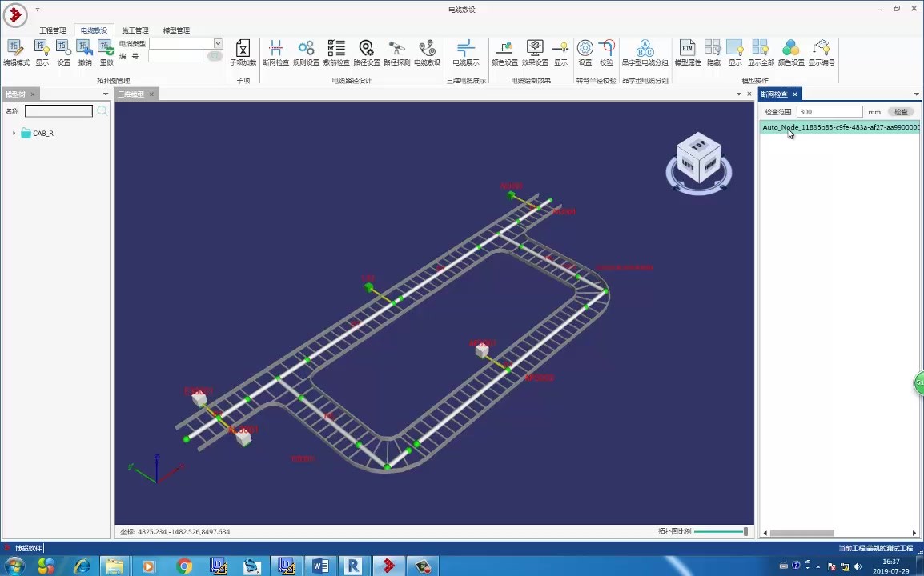This screenshot has height=576, width=924.
Task: Click 显示 in the 电缆绘制效果 group
Action: 561,53
